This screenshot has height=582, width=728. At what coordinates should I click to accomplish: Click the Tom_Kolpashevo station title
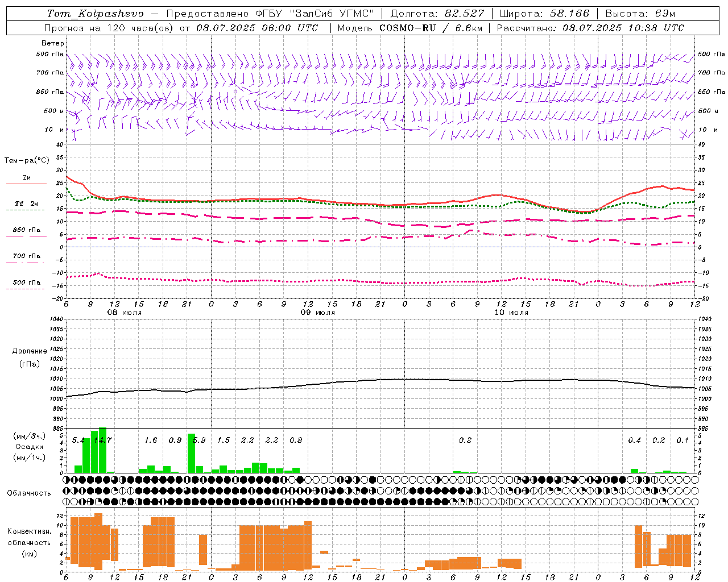(96, 14)
